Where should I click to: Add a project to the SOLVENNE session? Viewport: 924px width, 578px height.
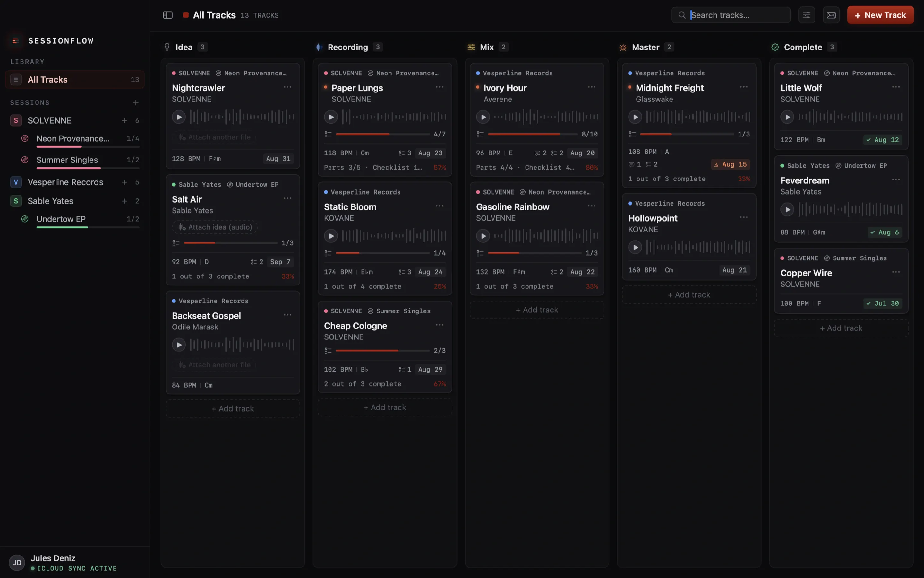124,120
